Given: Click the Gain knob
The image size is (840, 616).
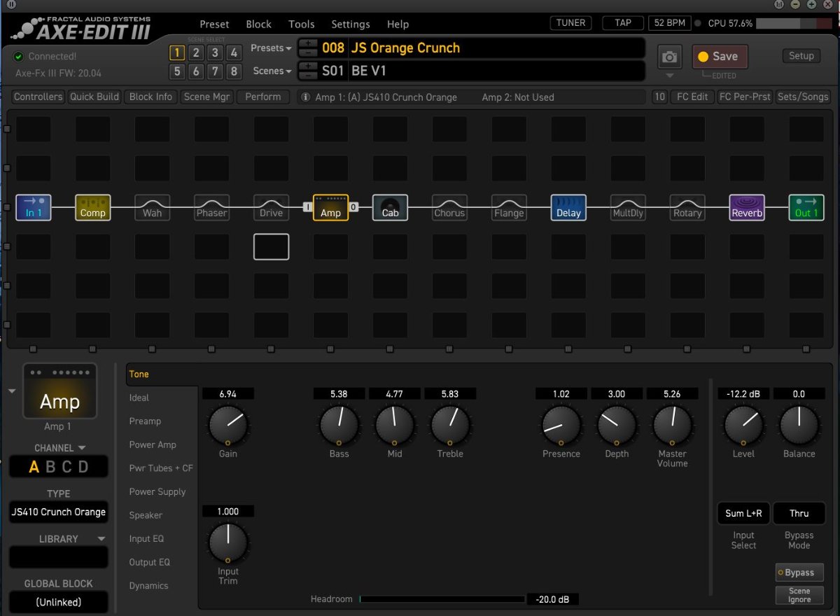Looking at the screenshot, I should [x=227, y=424].
